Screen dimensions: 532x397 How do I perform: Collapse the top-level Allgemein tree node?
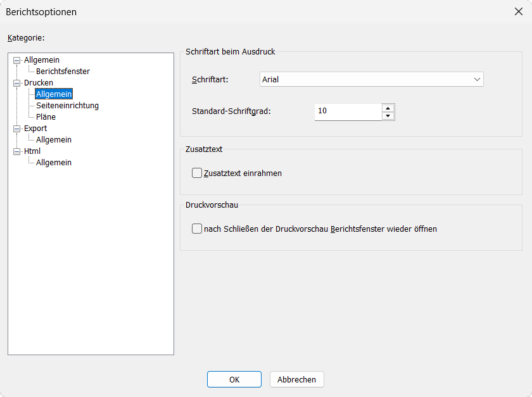click(16, 60)
